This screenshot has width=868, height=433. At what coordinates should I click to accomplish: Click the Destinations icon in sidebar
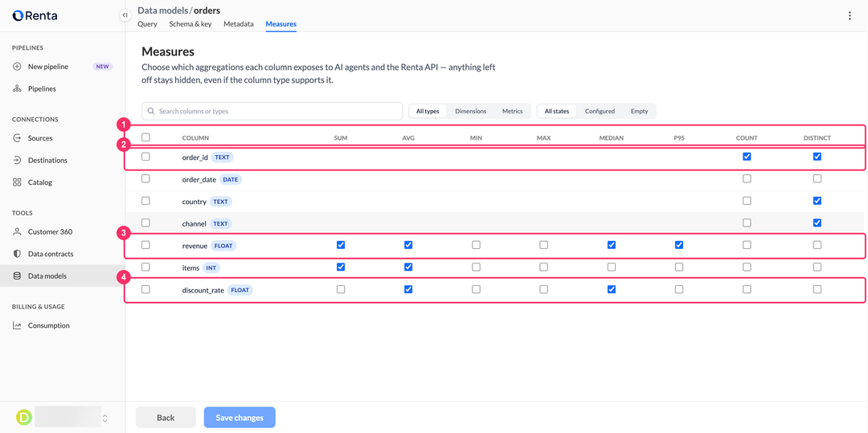(x=17, y=161)
